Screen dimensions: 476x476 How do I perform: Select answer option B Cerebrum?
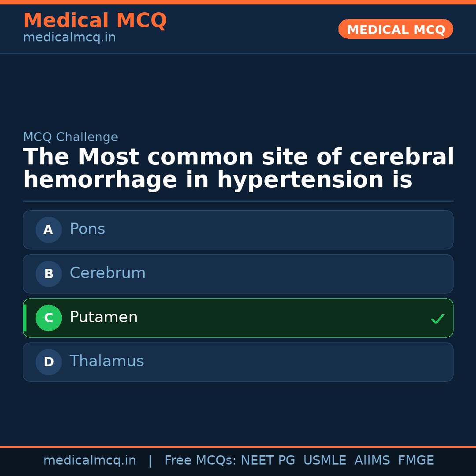click(238, 274)
